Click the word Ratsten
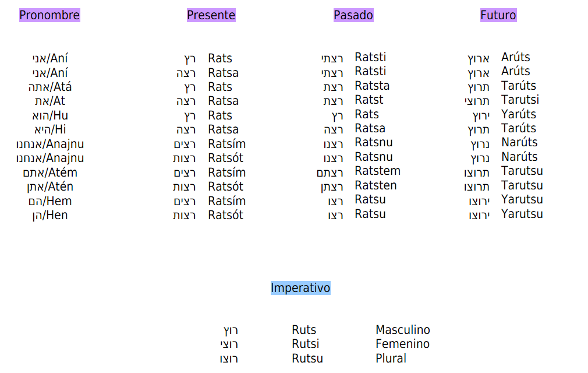Image resolution: width=588 pixels, height=373 pixels. click(x=376, y=185)
